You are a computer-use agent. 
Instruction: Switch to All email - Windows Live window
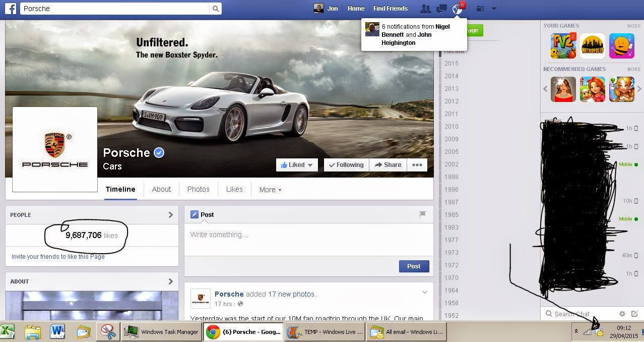click(x=407, y=331)
